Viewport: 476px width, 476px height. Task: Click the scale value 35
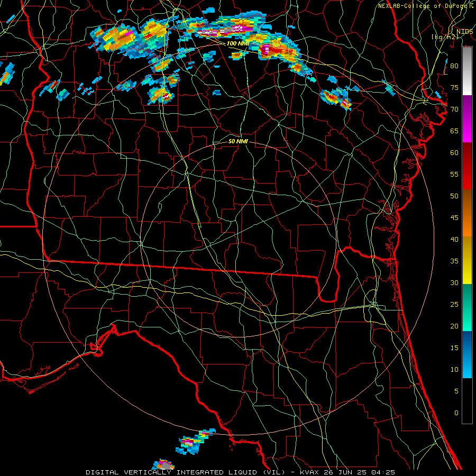[x=454, y=261]
